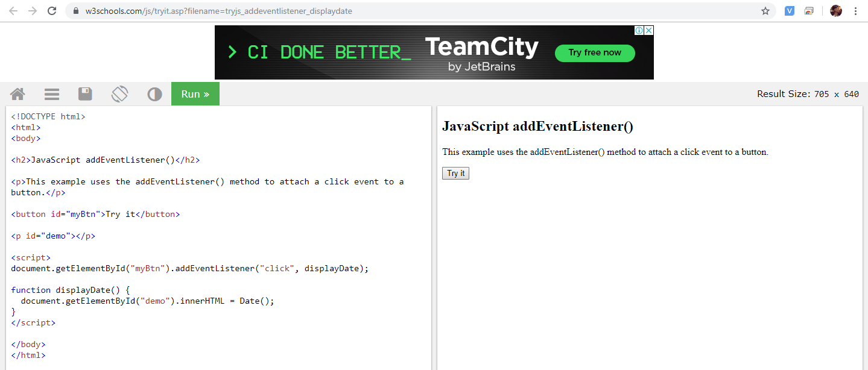Click the <h2> heading code line
The height and width of the screenshot is (370, 868).
click(106, 160)
